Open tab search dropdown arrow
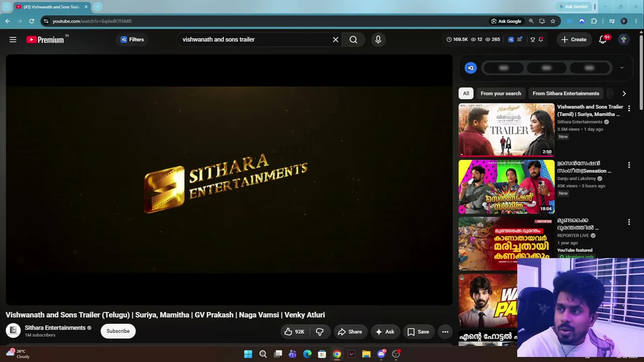This screenshot has height=362, width=644. click(7, 7)
